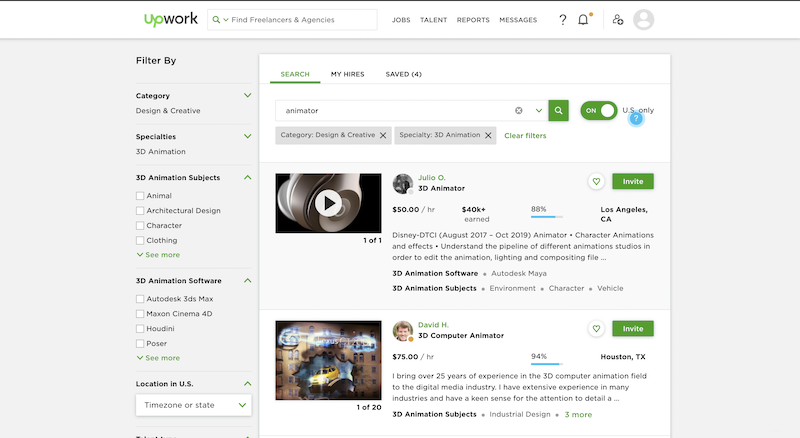800x438 pixels.
Task: Collapse the 3D Animation Subjects section
Action: [247, 178]
